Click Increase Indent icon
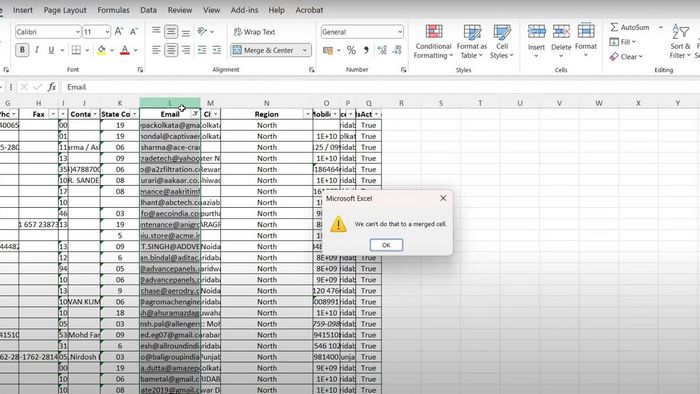 click(217, 50)
